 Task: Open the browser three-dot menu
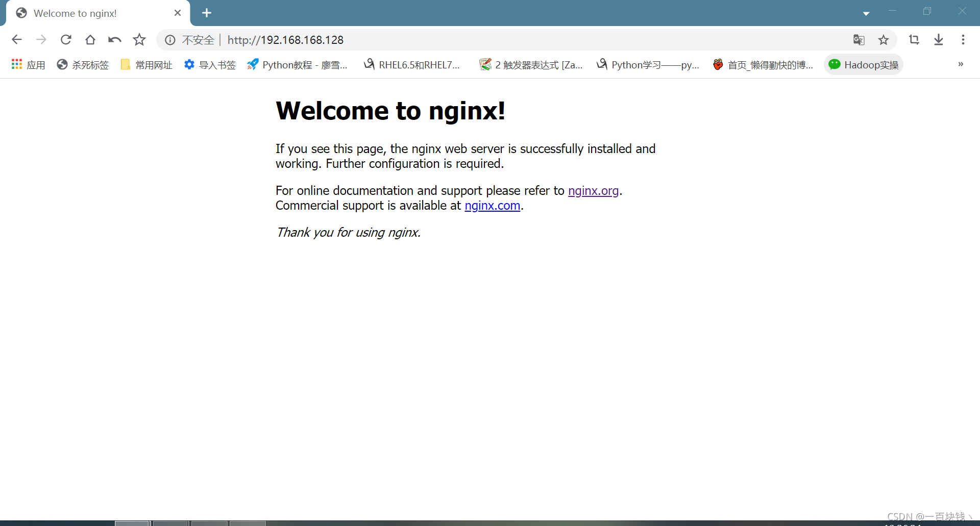tap(963, 40)
